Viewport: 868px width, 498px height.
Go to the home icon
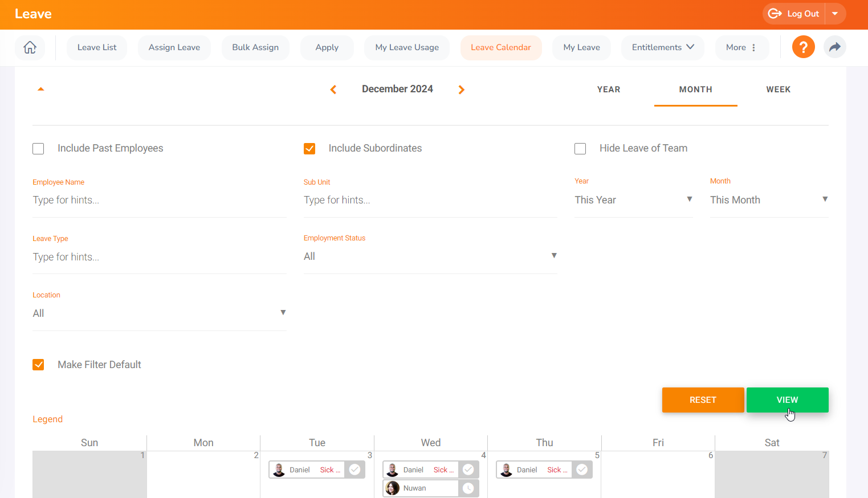30,47
